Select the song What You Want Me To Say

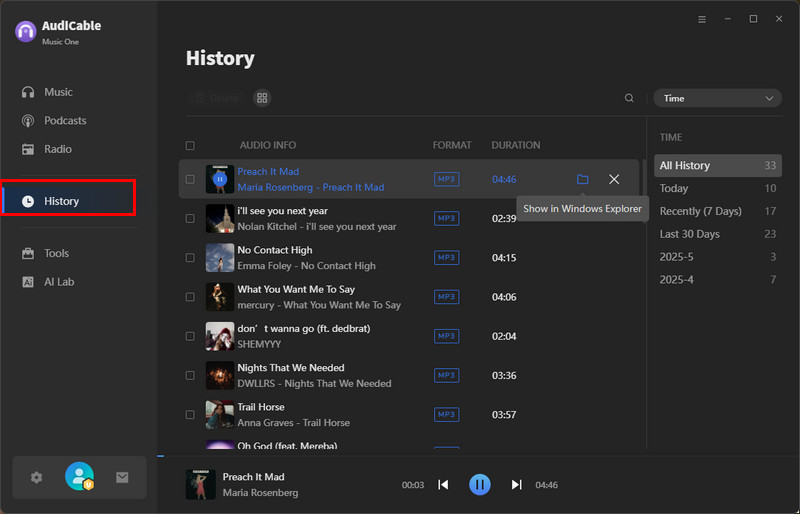tap(296, 289)
